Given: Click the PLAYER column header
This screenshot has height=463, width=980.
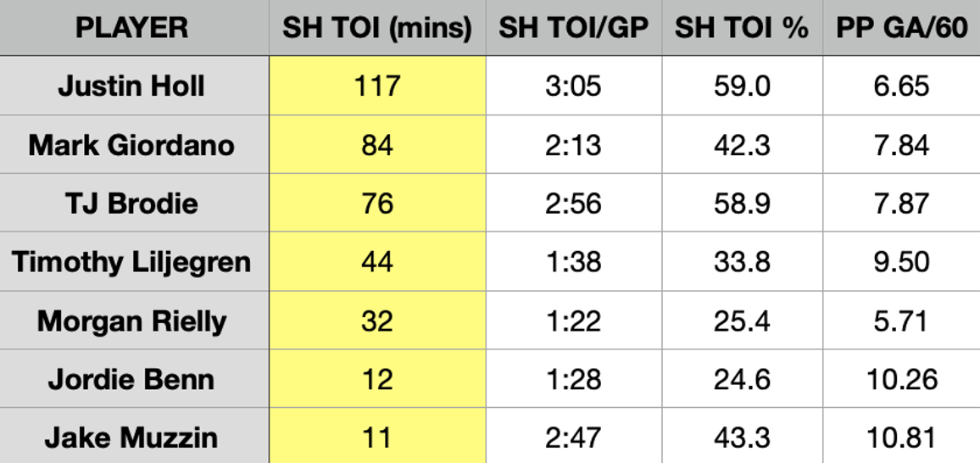Looking at the screenshot, I should click(x=131, y=28).
